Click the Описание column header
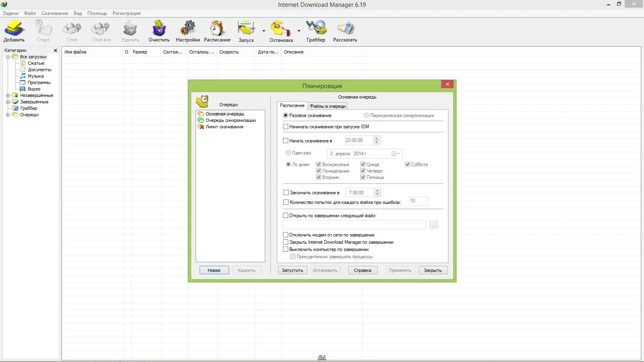644x362 pixels. [x=322, y=52]
